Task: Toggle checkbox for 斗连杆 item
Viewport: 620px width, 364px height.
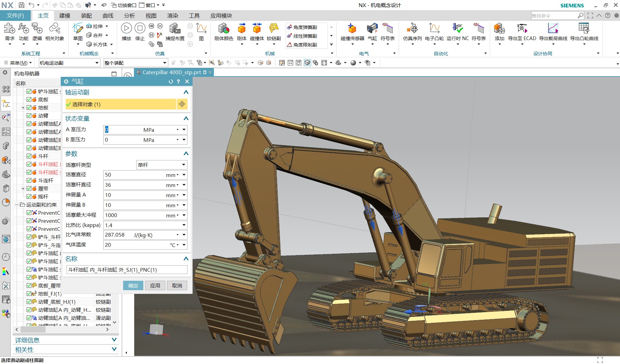Action: tap(29, 180)
